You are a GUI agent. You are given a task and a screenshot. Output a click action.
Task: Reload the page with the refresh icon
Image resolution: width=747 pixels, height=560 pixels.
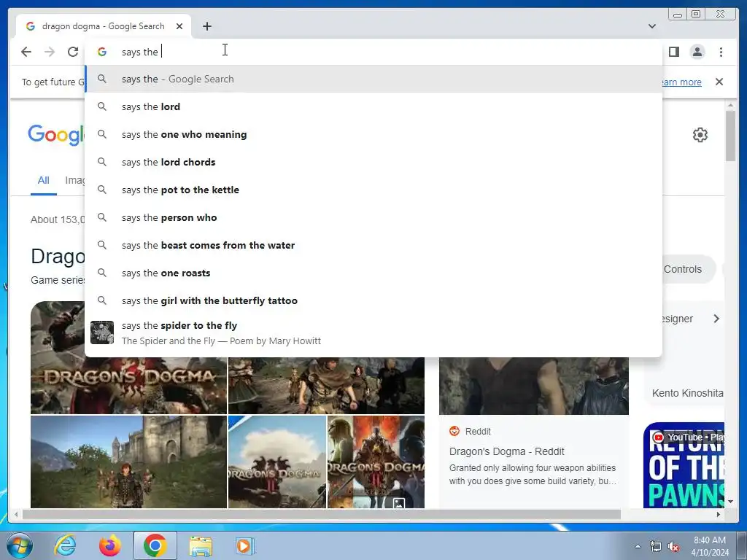tap(73, 52)
